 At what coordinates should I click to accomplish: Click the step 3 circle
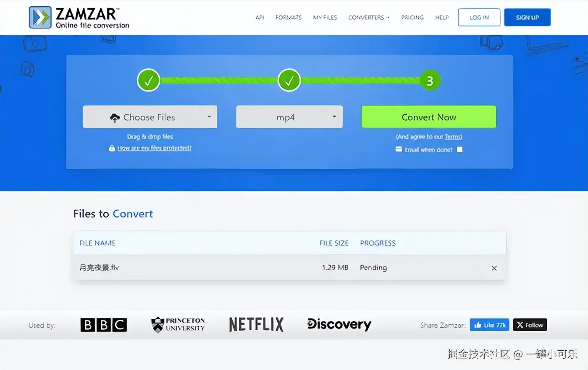point(430,81)
